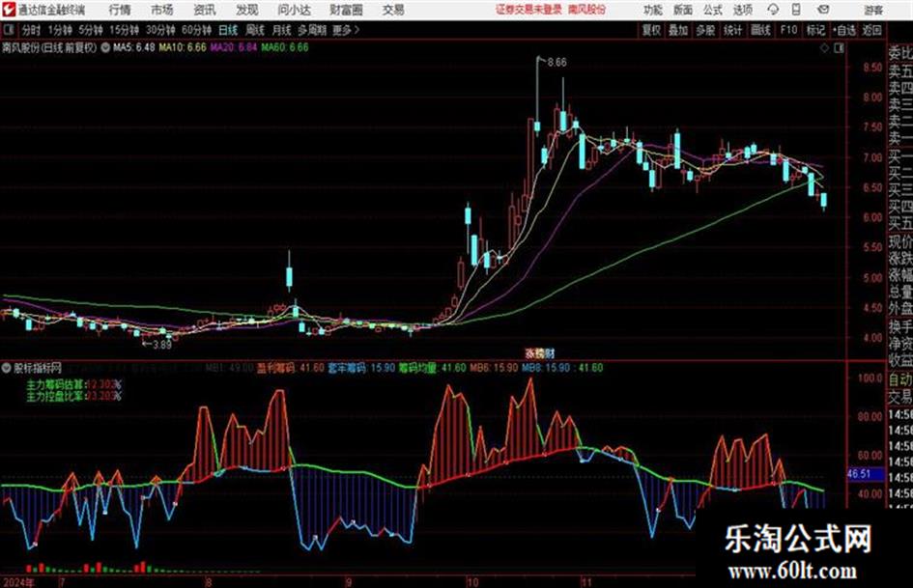Click the 证券交易未登录 login link
The image size is (913, 588).
pos(528,10)
